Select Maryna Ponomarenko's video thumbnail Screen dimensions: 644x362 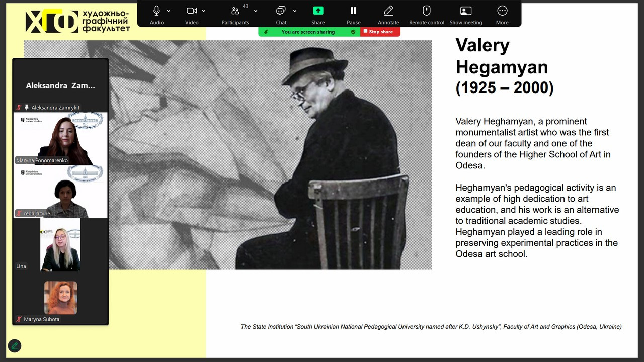60,139
